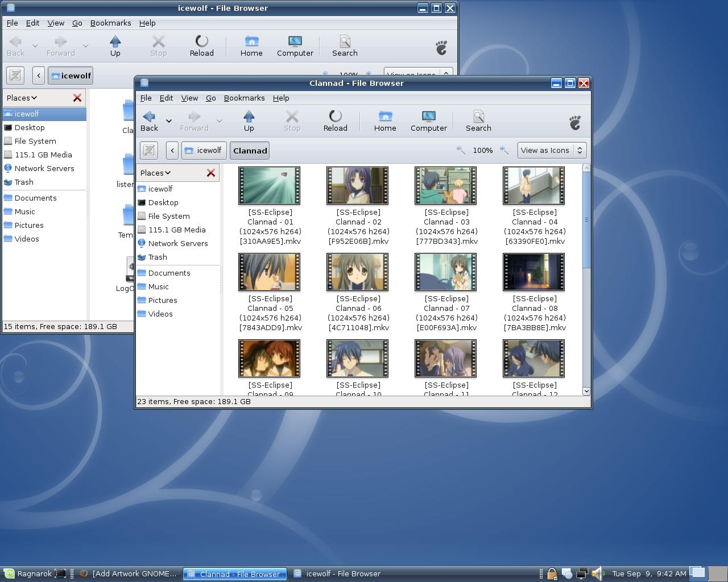The height and width of the screenshot is (582, 728).
Task: Click Search in icewolf window toolbar
Action: tap(345, 46)
